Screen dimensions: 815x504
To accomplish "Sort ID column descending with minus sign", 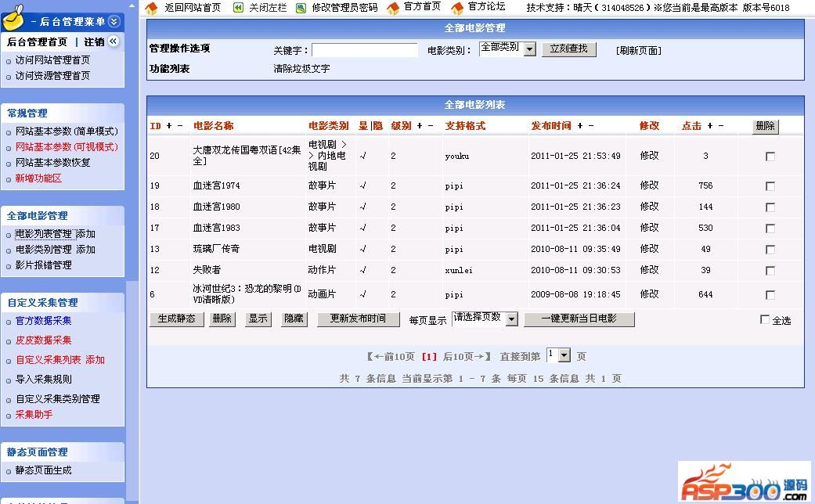I will click(x=180, y=126).
